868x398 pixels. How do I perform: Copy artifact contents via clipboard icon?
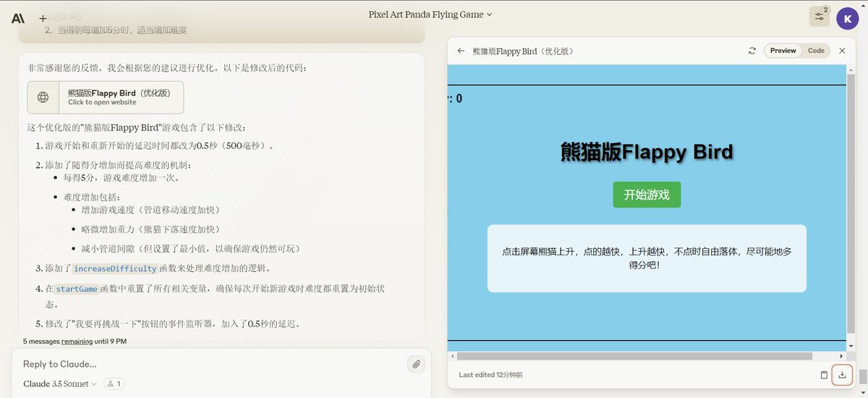click(824, 375)
